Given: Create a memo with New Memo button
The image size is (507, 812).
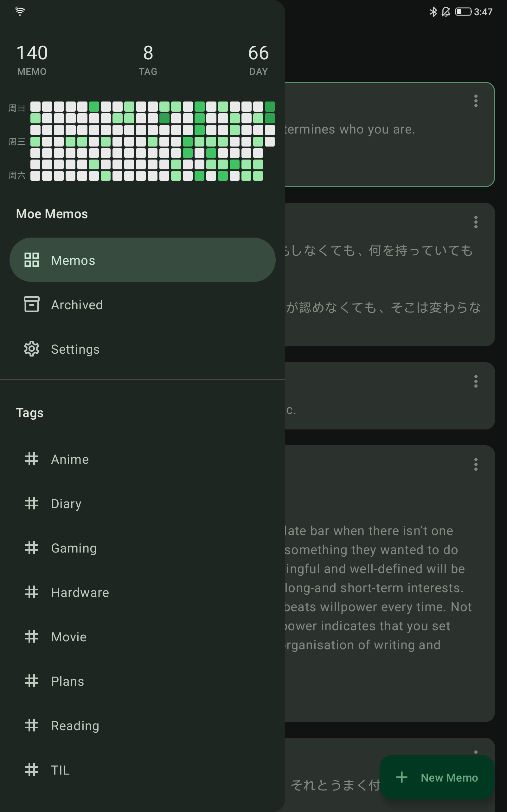Looking at the screenshot, I should click(437, 777).
